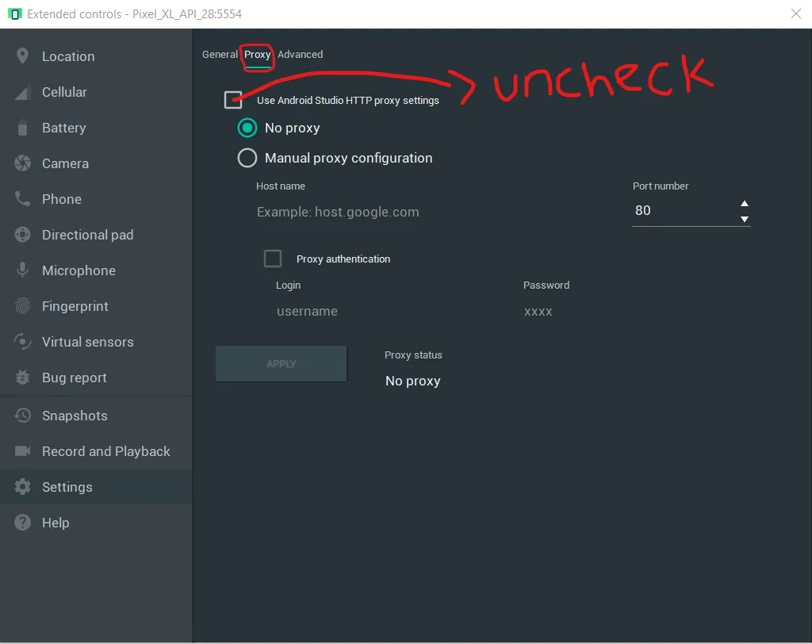Open the Battery icon in sidebar
The width and height of the screenshot is (812, 644).
(x=22, y=128)
